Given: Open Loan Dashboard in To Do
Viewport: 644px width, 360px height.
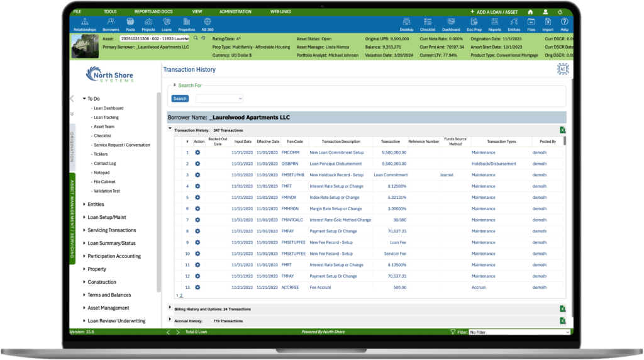Looking at the screenshot, I should point(108,108).
